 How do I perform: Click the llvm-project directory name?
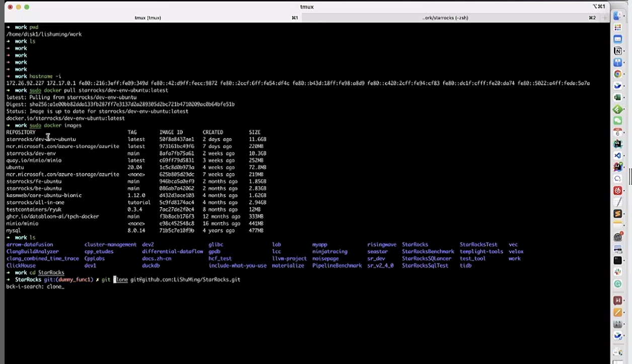(x=289, y=258)
